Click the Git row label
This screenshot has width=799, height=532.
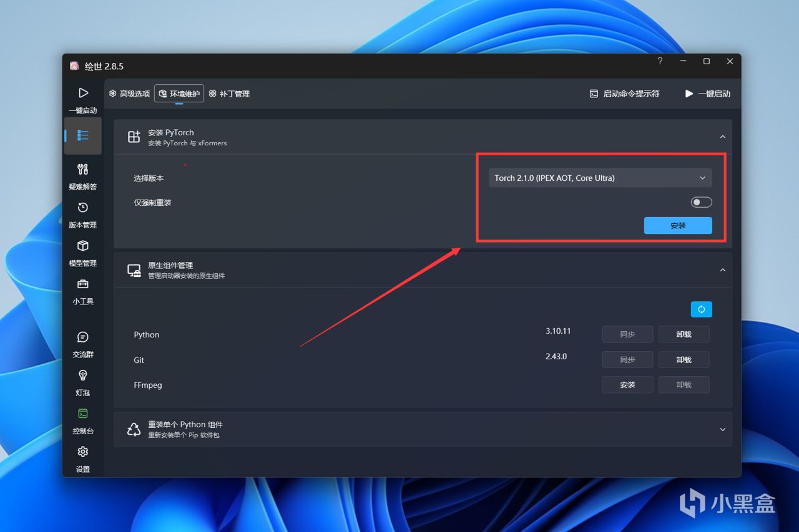click(139, 360)
